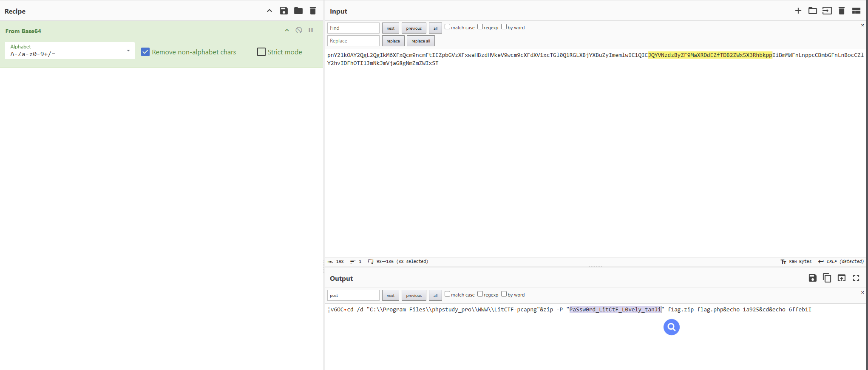The image size is (868, 370).
Task: Set a breakpoint on From Base64
Action: [x=311, y=30]
